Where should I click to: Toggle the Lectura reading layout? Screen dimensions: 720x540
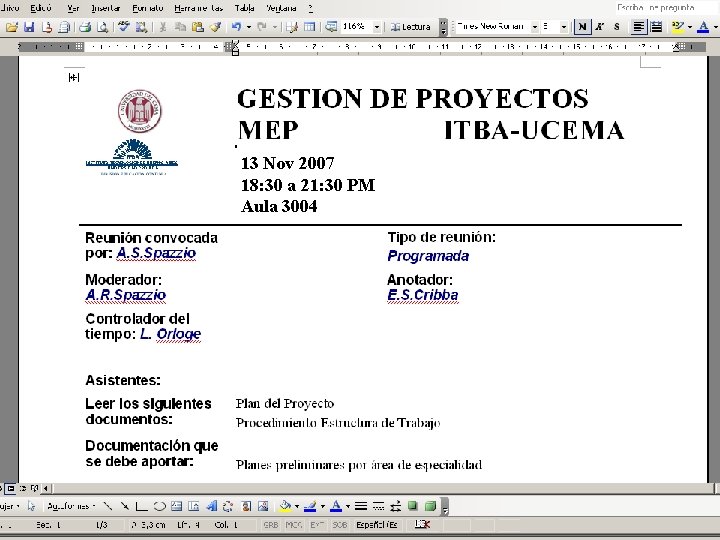[x=411, y=27]
